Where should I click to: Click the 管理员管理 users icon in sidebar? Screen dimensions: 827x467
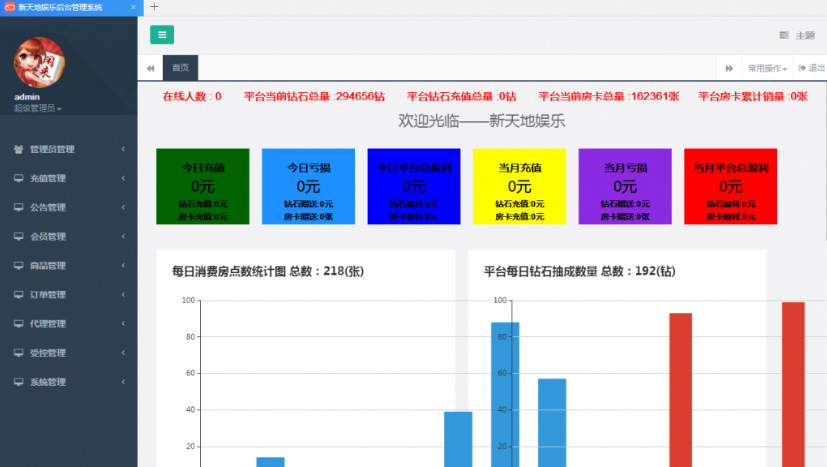[19, 149]
